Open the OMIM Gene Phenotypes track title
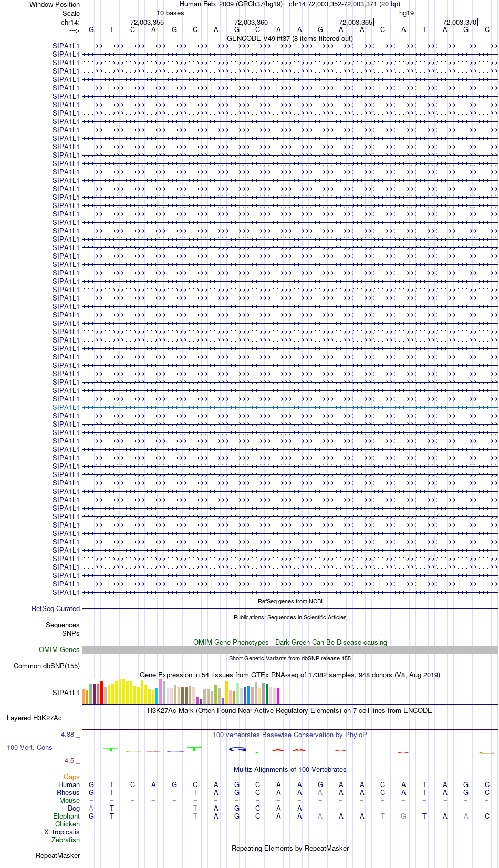499x868 pixels. (290, 642)
